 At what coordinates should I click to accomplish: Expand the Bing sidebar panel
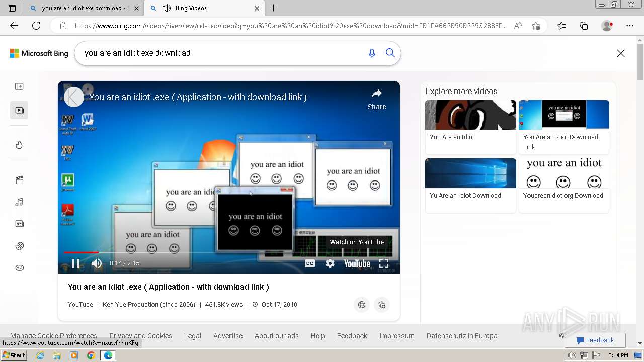(x=19, y=86)
